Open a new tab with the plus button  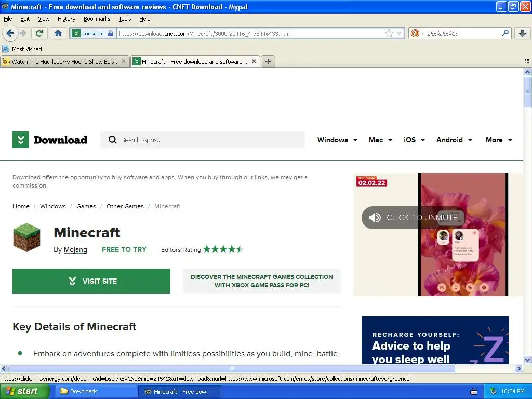pos(268,61)
